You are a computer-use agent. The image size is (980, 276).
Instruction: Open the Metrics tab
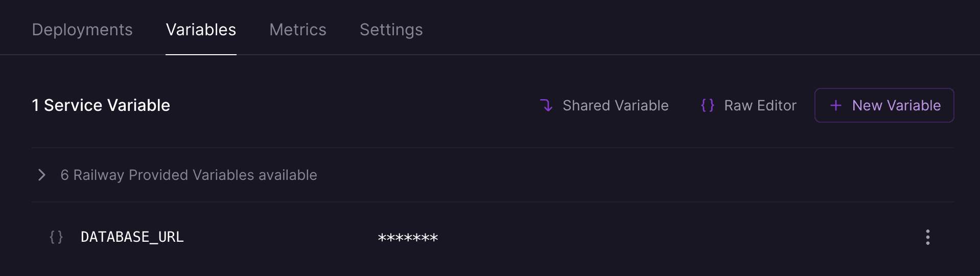[x=298, y=30]
